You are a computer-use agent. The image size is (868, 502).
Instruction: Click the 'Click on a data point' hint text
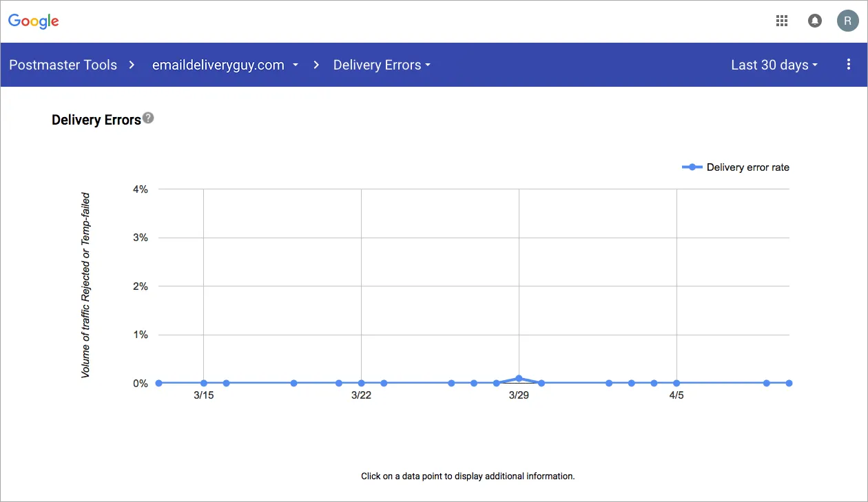point(468,476)
